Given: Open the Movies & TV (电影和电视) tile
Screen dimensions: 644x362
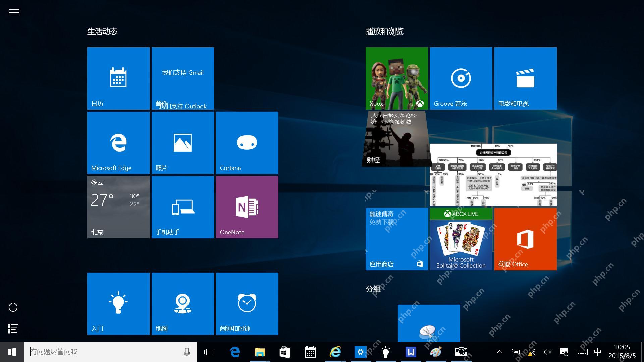Looking at the screenshot, I should point(526,78).
